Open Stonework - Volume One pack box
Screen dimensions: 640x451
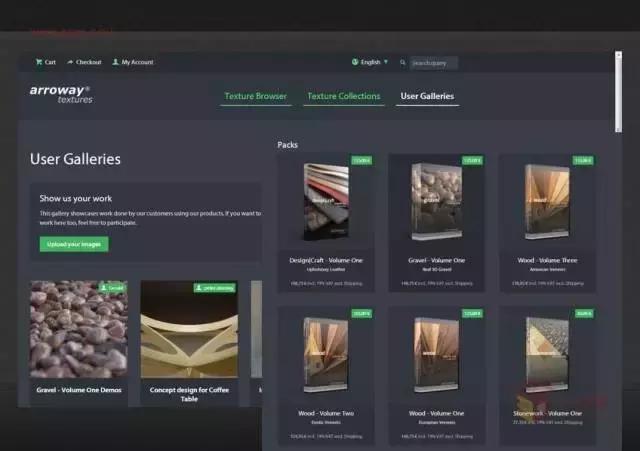click(x=547, y=355)
